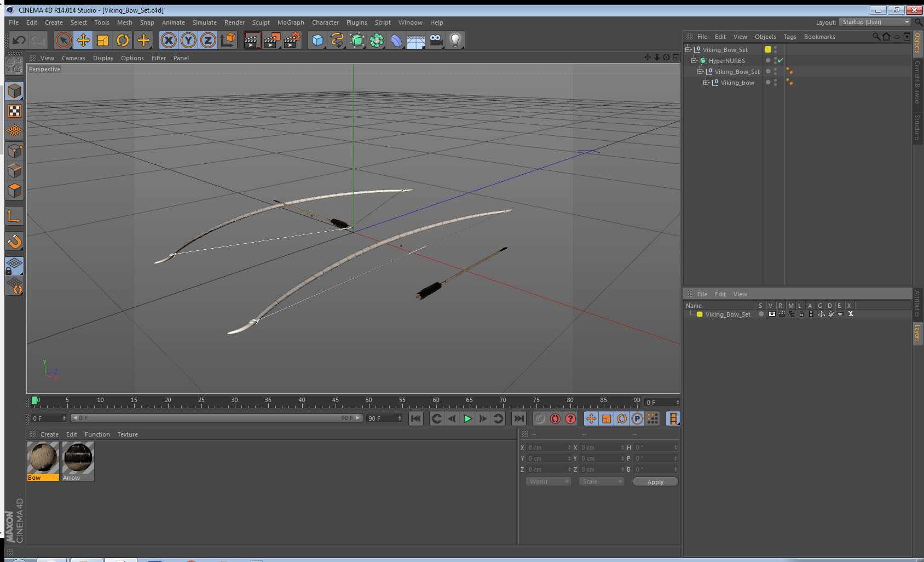This screenshot has height=562, width=924.
Task: Switch to Edges mode
Action: tap(14, 171)
